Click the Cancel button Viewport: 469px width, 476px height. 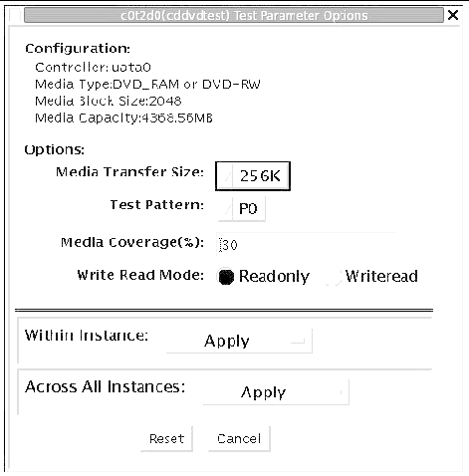pos(239,439)
